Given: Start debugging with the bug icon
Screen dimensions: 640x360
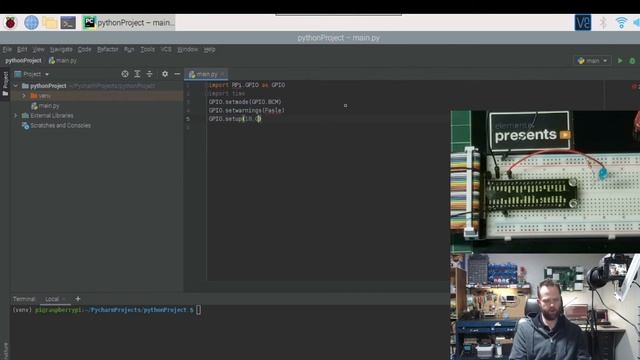Looking at the screenshot, I should [x=632, y=61].
